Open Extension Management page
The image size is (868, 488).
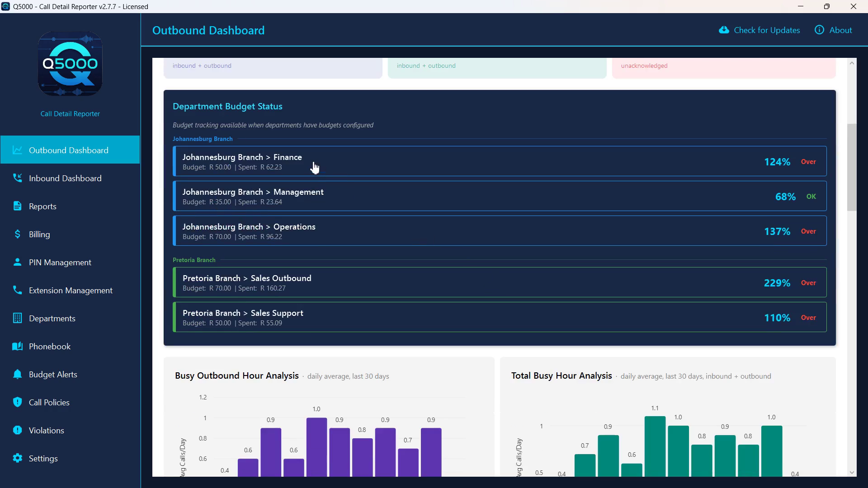[x=70, y=290]
